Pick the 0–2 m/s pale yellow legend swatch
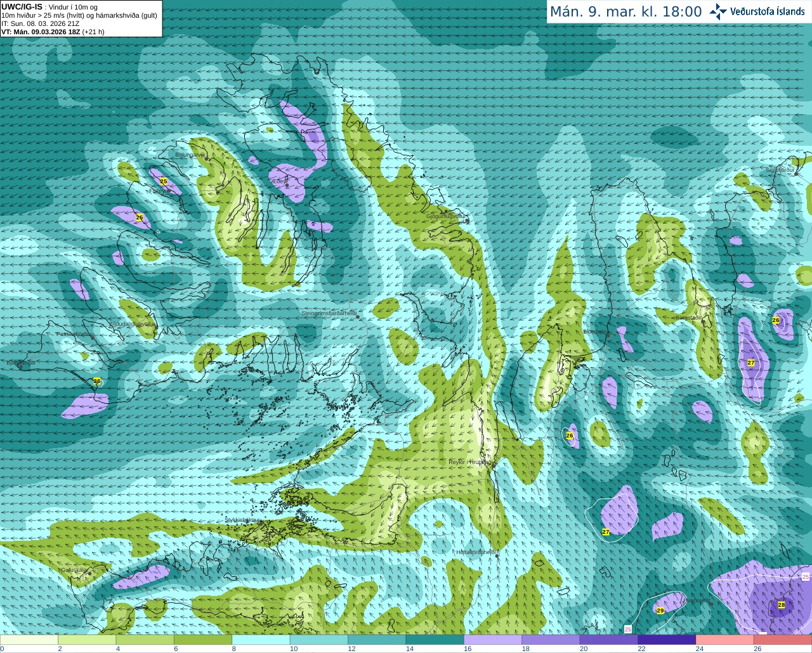This screenshot has width=812, height=653. 29,640
